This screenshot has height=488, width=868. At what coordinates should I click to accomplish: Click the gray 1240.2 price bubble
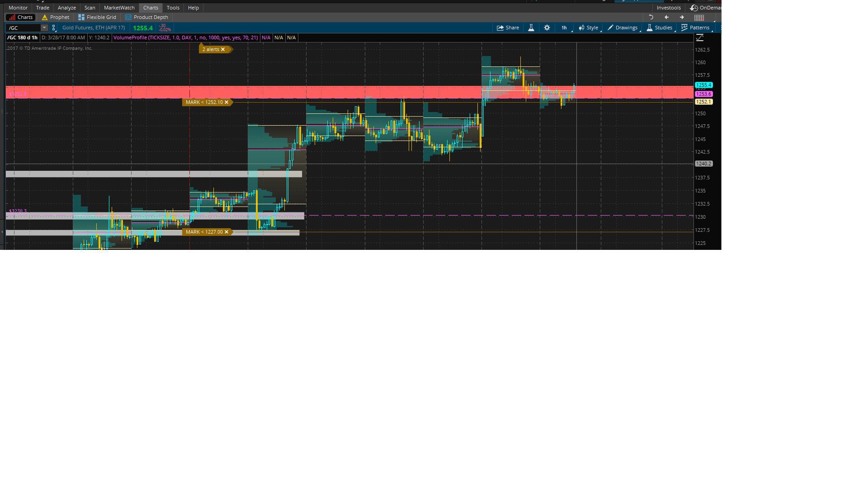click(704, 164)
